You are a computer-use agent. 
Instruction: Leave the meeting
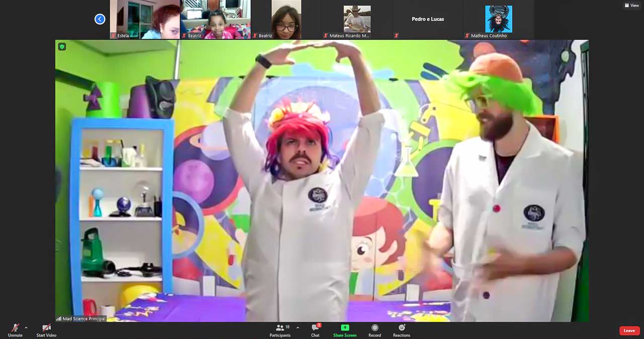point(629,330)
